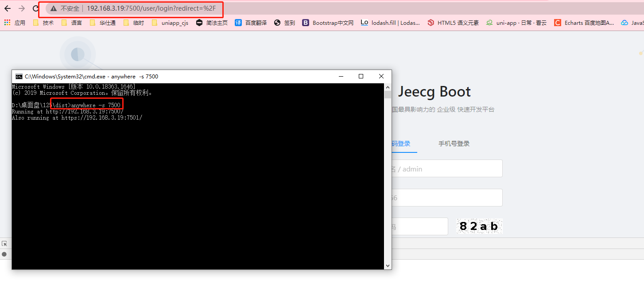The width and height of the screenshot is (644, 284).
Task: Click the lodash.fill 'Lo' bookmark icon
Action: [365, 23]
